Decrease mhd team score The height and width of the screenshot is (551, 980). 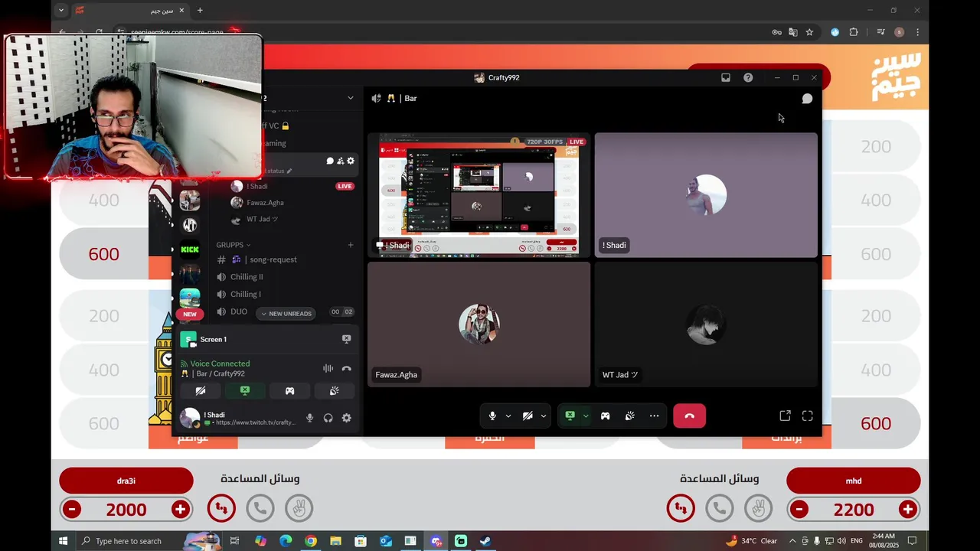tap(799, 510)
